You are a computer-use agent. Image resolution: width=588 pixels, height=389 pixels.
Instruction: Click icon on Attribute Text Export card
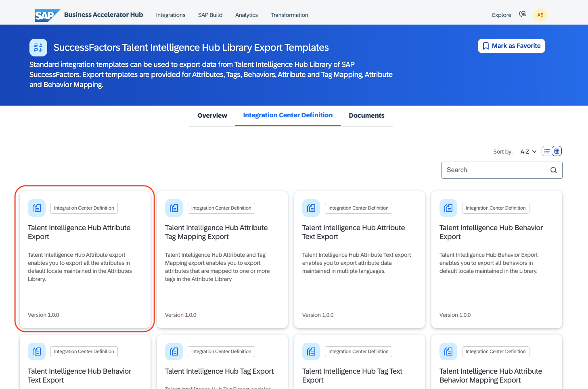(311, 208)
